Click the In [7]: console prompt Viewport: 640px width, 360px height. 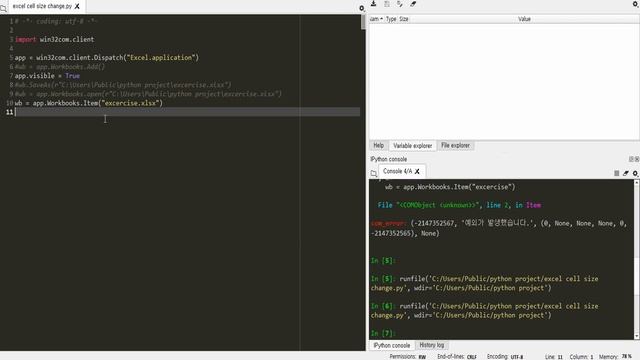coord(383,333)
